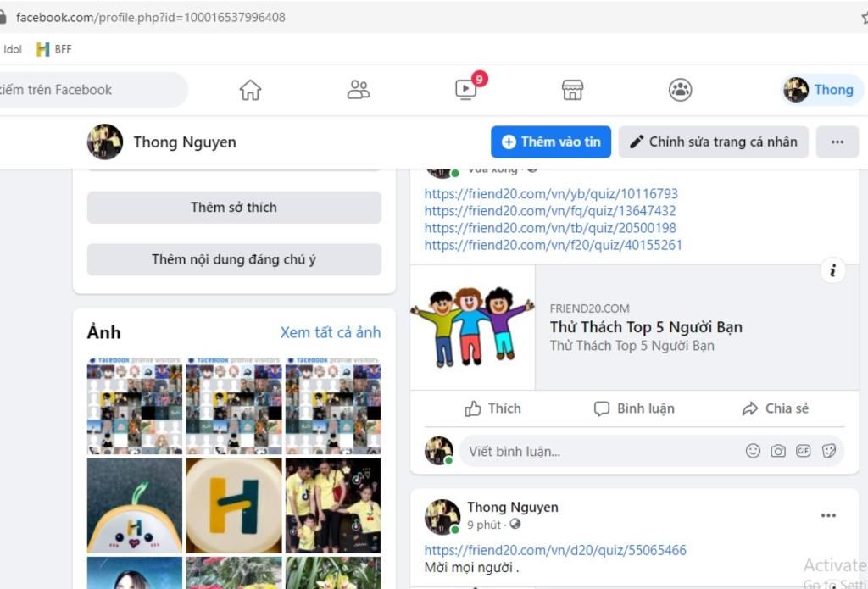This screenshot has width=868, height=589.
Task: Go to Facebook Home icon
Action: tap(250, 90)
